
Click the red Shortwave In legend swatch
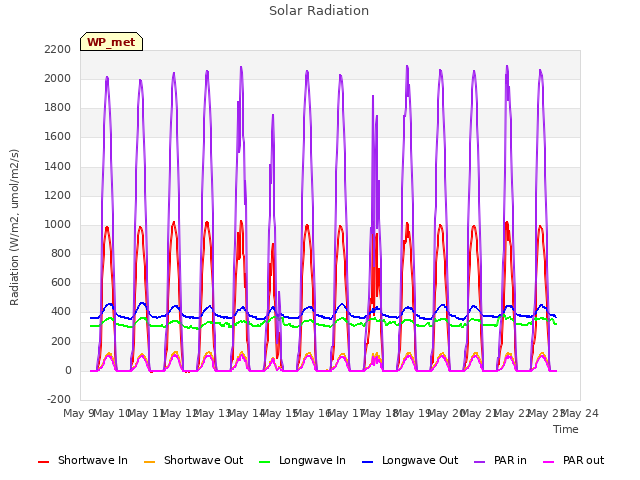tap(44, 462)
